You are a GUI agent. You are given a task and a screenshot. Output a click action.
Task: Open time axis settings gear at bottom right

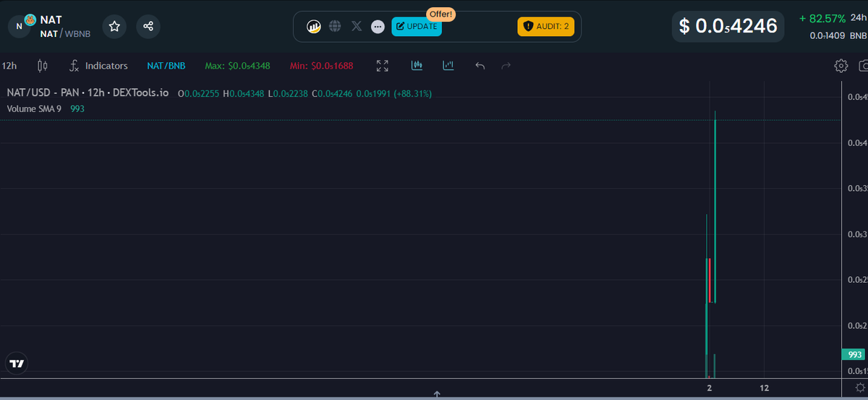click(859, 388)
